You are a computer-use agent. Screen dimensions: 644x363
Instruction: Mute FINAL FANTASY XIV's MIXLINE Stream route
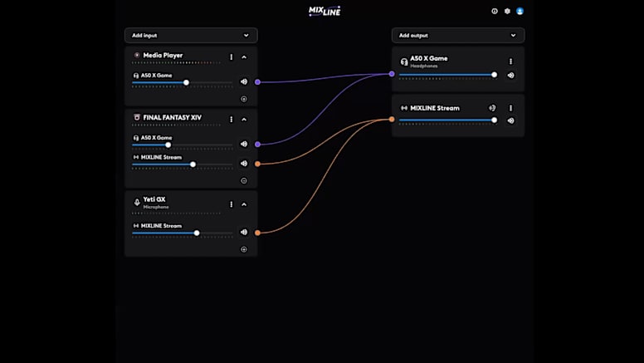click(x=244, y=164)
